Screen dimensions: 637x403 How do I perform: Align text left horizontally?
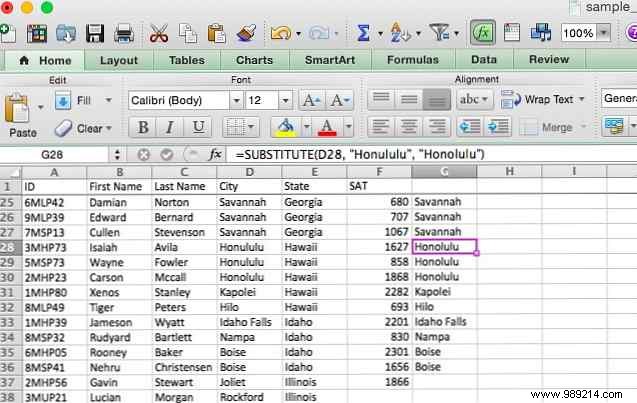click(381, 128)
